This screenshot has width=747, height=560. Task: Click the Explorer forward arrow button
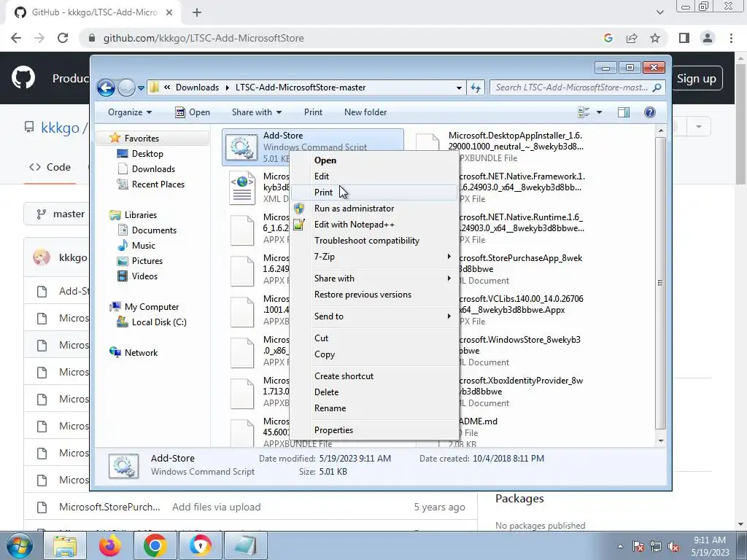[x=126, y=87]
